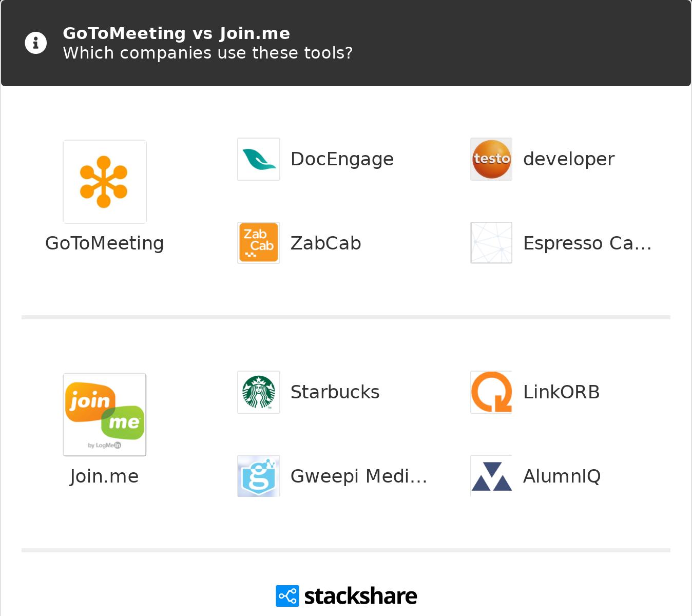Select the DocEngage green leaf icon
This screenshot has height=616, width=692.
click(x=259, y=159)
